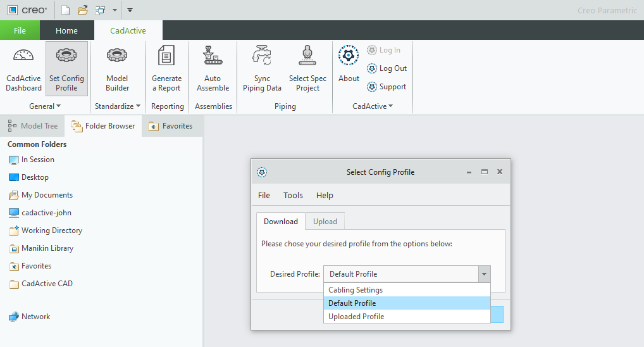Image resolution: width=644 pixels, height=347 pixels.
Task: Expand the CadActive group dropdown
Action: (x=373, y=106)
